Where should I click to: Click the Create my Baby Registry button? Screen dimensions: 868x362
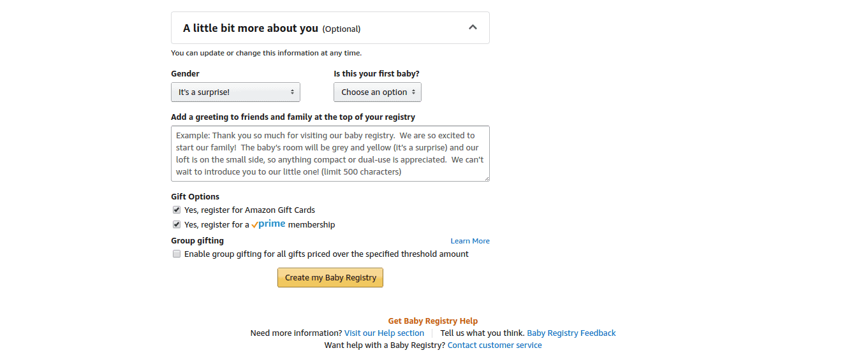click(330, 277)
